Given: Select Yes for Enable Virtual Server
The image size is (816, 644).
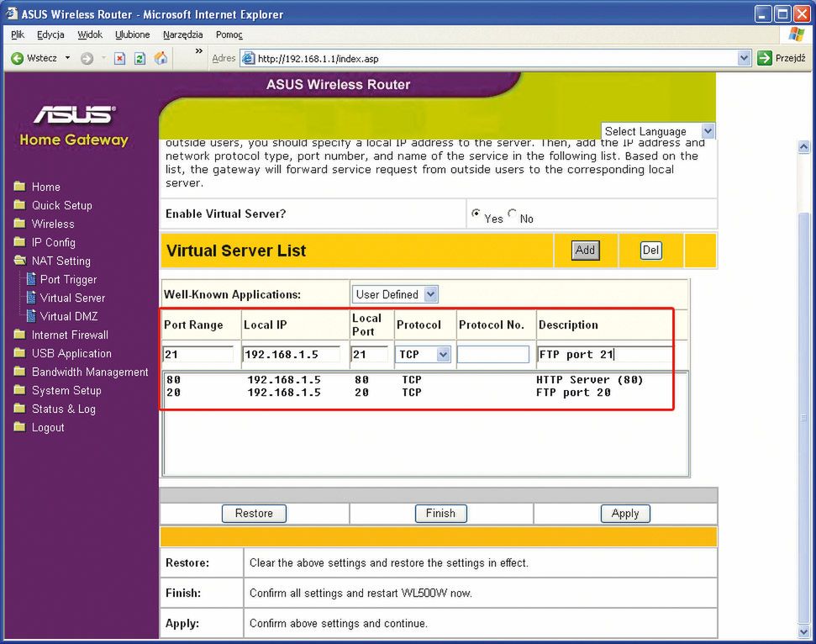Looking at the screenshot, I should pos(476,213).
